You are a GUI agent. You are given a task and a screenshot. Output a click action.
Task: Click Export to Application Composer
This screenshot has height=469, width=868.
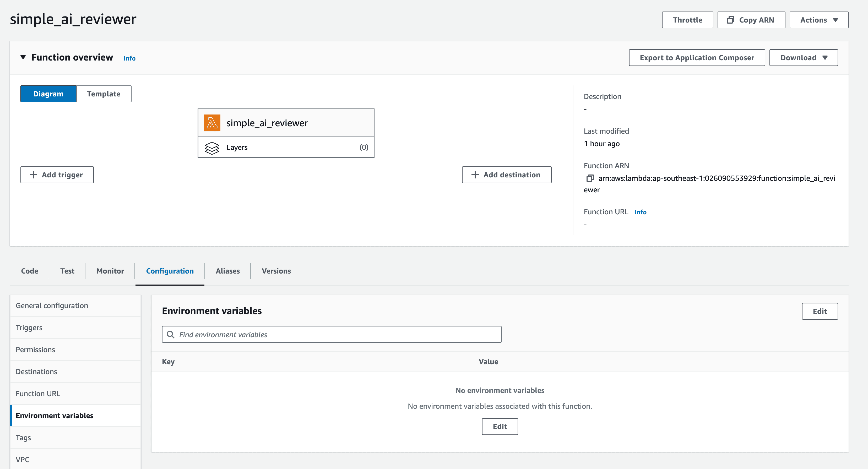pos(697,58)
